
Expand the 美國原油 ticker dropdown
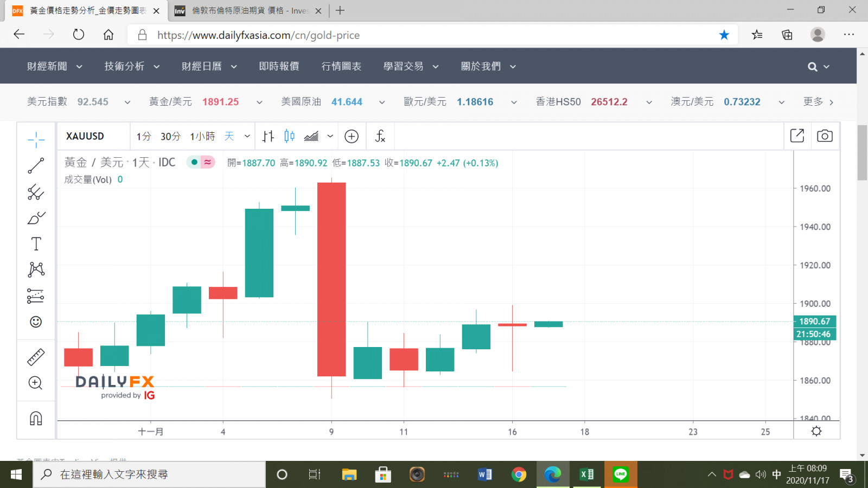point(382,102)
